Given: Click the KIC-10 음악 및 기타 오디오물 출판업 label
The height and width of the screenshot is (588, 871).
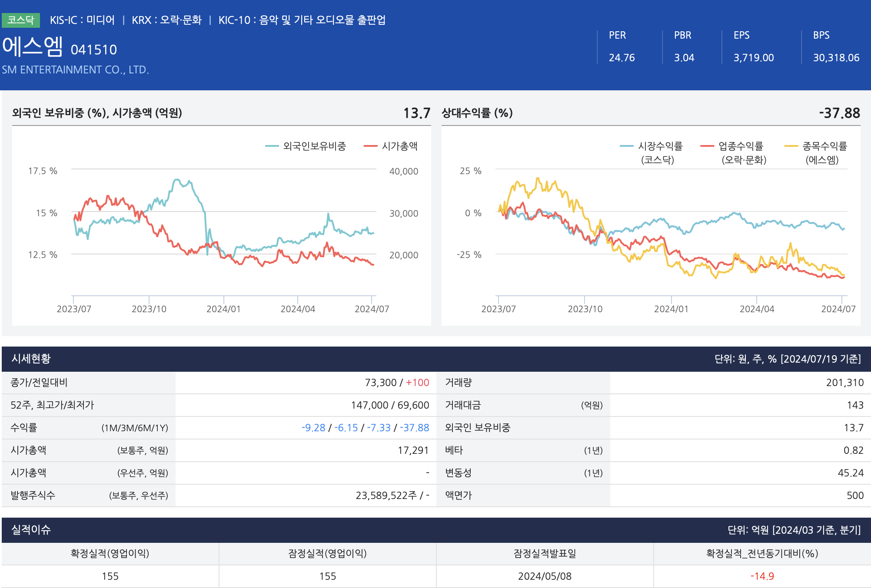Looking at the screenshot, I should point(302,20).
